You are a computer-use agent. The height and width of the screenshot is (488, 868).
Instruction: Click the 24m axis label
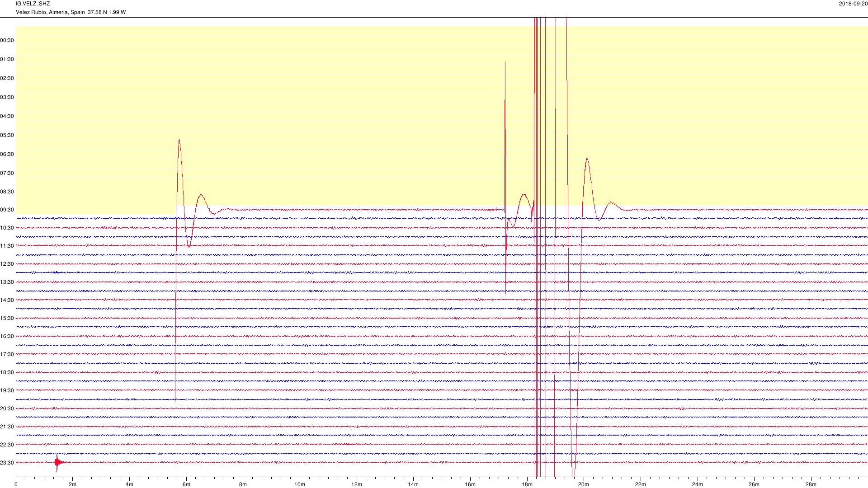click(698, 484)
